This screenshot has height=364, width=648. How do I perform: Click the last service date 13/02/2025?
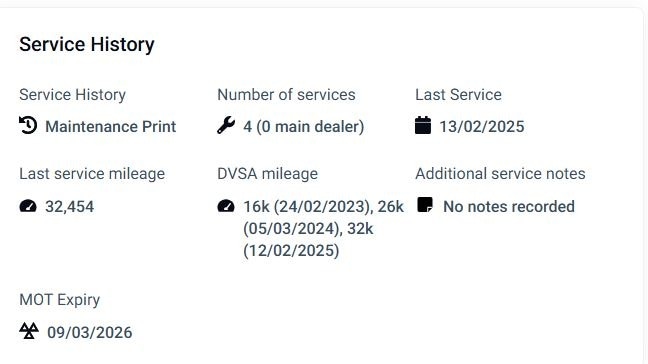(481, 126)
